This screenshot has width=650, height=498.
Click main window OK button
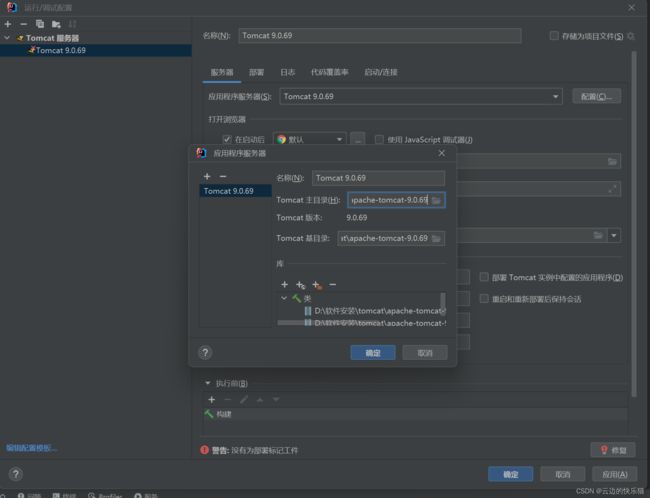[511, 474]
